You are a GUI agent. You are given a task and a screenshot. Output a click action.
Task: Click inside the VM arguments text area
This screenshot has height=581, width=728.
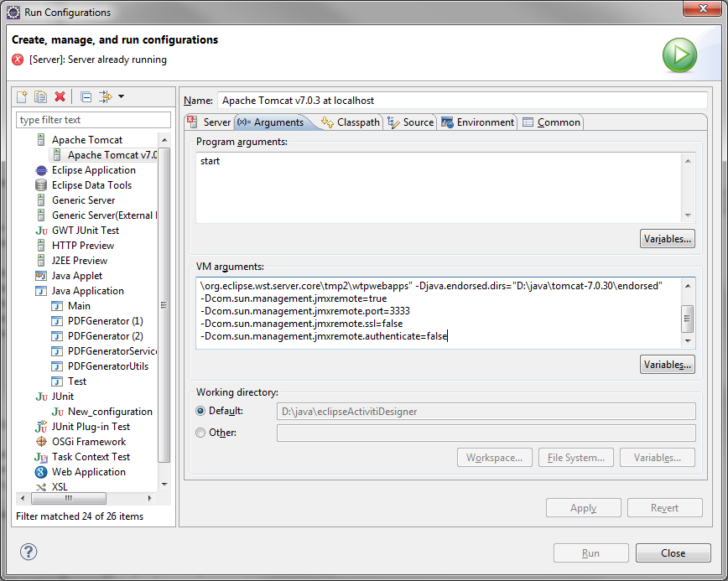point(439,313)
